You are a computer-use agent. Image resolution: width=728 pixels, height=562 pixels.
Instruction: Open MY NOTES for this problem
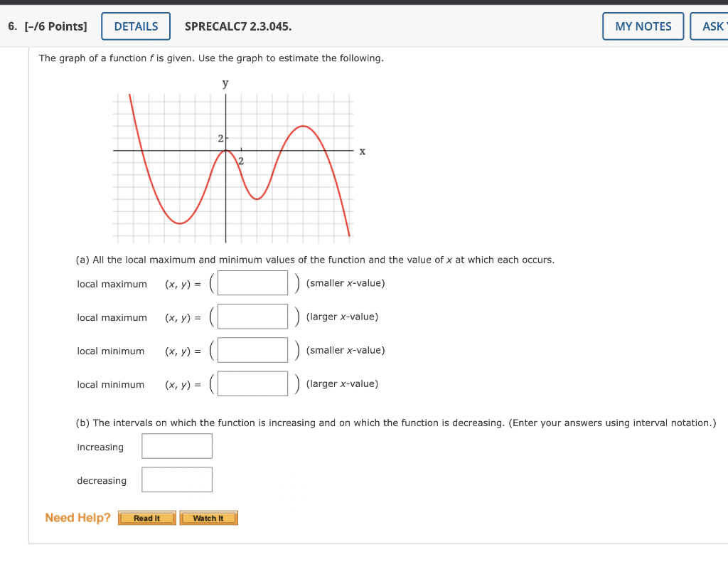point(642,26)
